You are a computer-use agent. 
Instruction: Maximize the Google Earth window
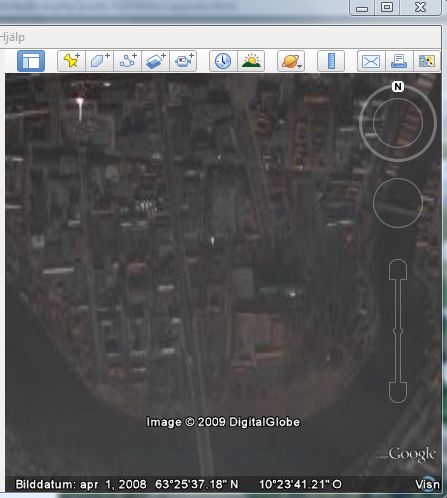point(387,7)
